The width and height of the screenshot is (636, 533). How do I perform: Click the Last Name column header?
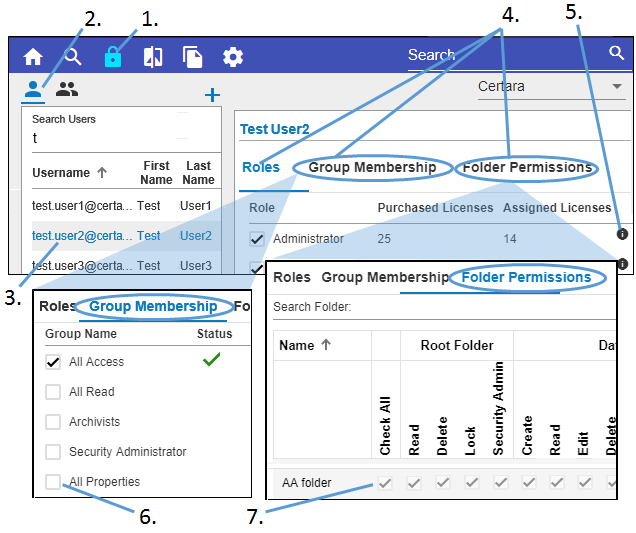pos(198,172)
